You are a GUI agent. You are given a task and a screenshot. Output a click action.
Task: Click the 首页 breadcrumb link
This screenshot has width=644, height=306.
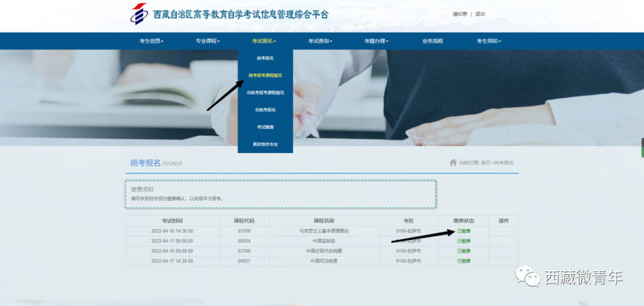486,163
